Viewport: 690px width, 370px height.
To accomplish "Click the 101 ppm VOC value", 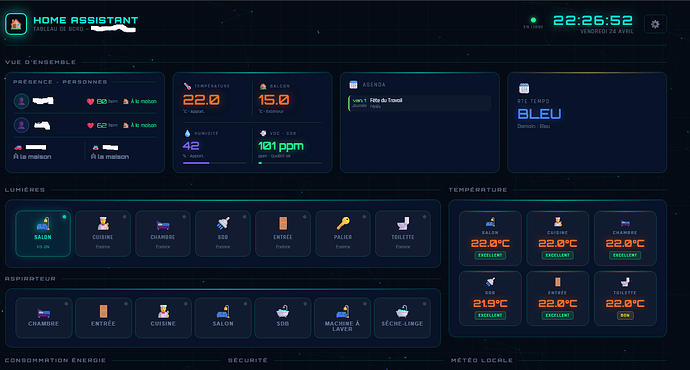I will 281,146.
